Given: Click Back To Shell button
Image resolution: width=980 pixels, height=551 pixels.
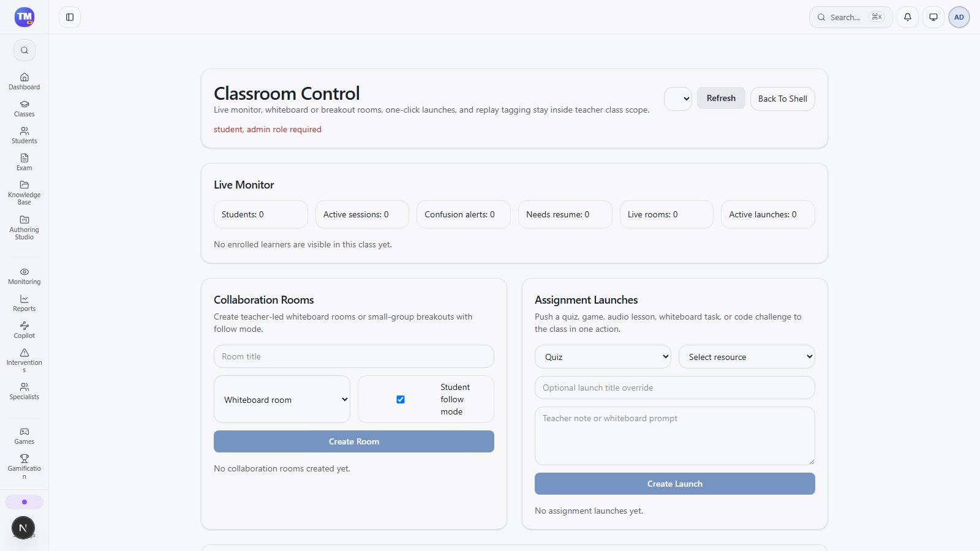Looking at the screenshot, I should [783, 99].
